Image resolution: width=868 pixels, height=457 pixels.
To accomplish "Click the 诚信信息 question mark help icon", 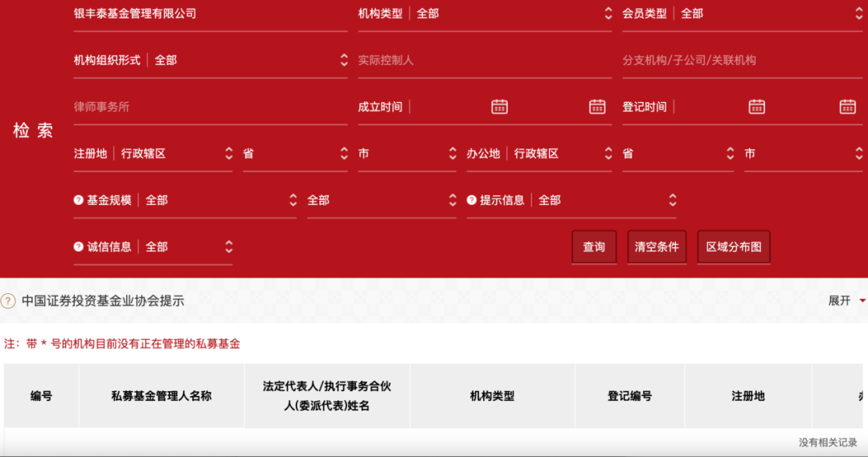I will click(x=79, y=247).
